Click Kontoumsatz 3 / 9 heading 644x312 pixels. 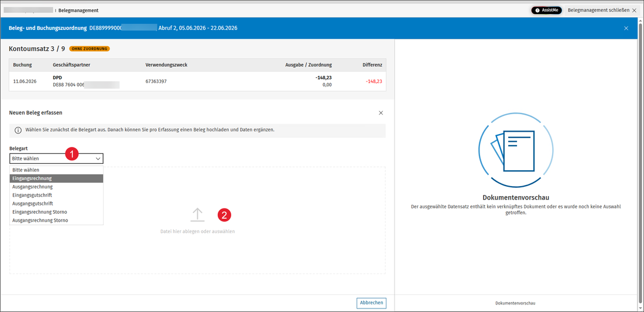[x=37, y=49]
